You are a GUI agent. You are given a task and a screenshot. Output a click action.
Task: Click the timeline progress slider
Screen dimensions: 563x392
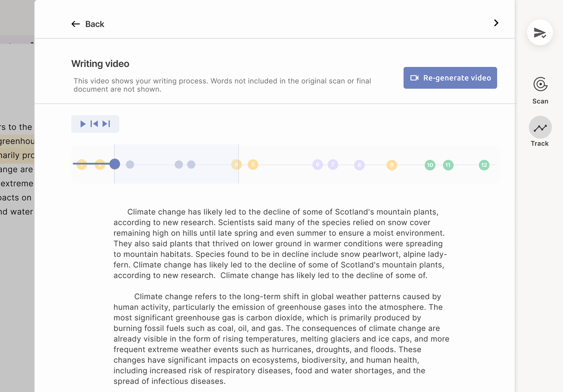pyautogui.click(x=114, y=164)
